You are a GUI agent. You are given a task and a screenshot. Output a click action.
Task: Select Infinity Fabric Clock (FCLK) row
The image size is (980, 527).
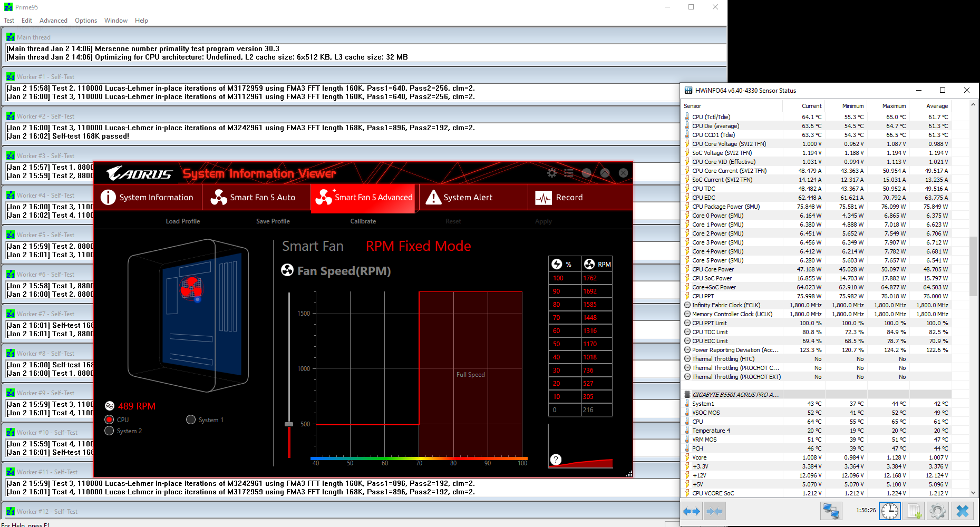pyautogui.click(x=817, y=305)
